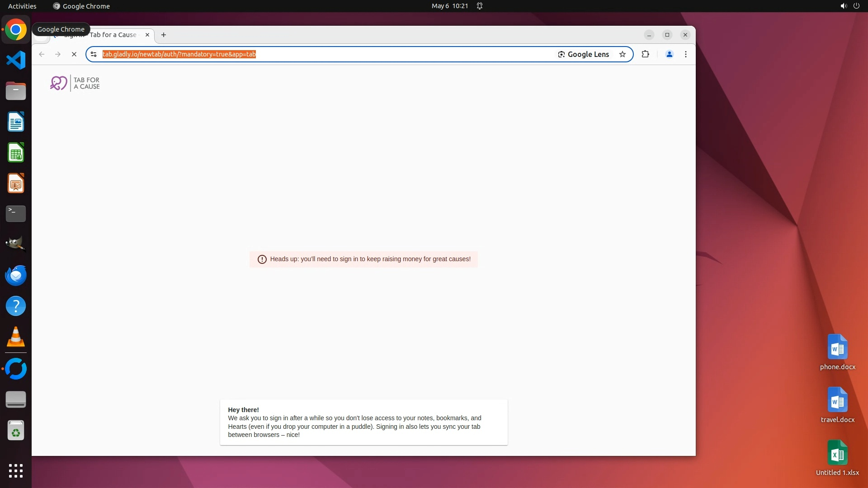This screenshot has height=488, width=868.
Task: Close the Tab for a Cause tab
Action: pyautogui.click(x=147, y=35)
